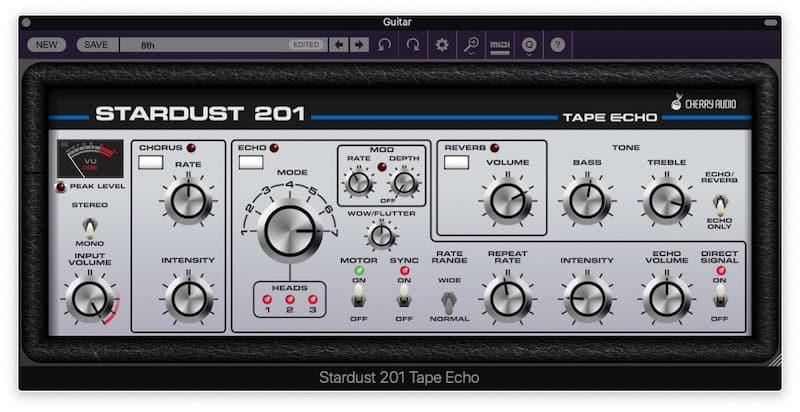Flip the Echo/Reverb to Echo Only switch
This screenshot has height=412, width=800.
tap(720, 205)
